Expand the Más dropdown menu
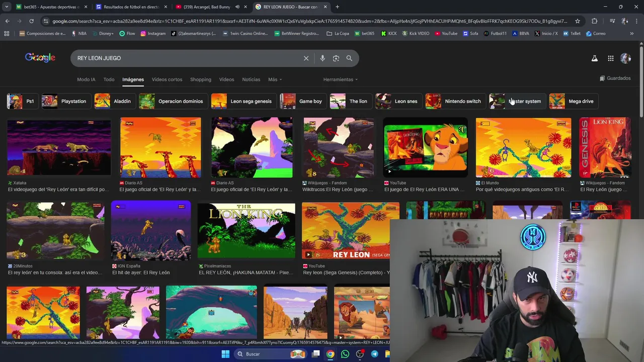 [275, 79]
